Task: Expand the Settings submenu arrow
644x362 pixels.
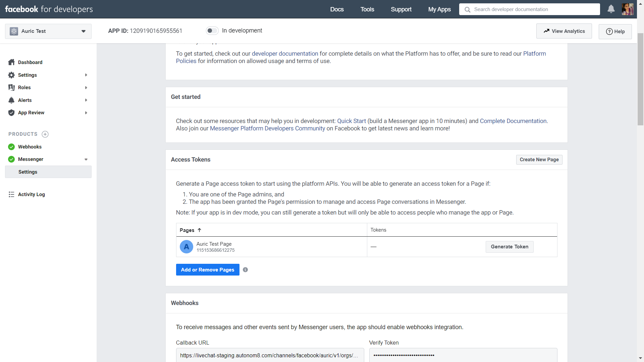Action: [x=86, y=75]
